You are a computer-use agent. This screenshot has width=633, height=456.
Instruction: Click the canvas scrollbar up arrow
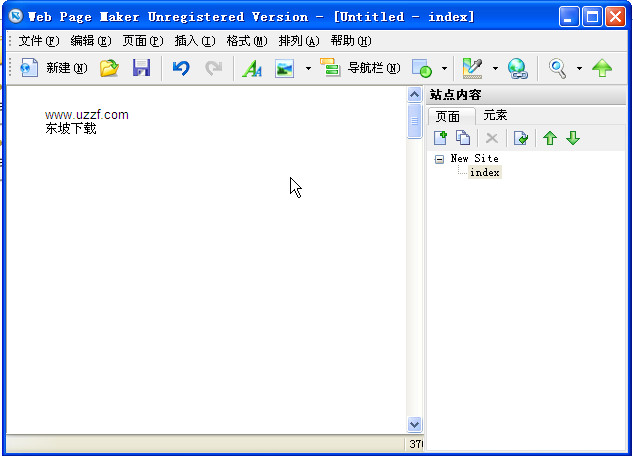point(415,95)
